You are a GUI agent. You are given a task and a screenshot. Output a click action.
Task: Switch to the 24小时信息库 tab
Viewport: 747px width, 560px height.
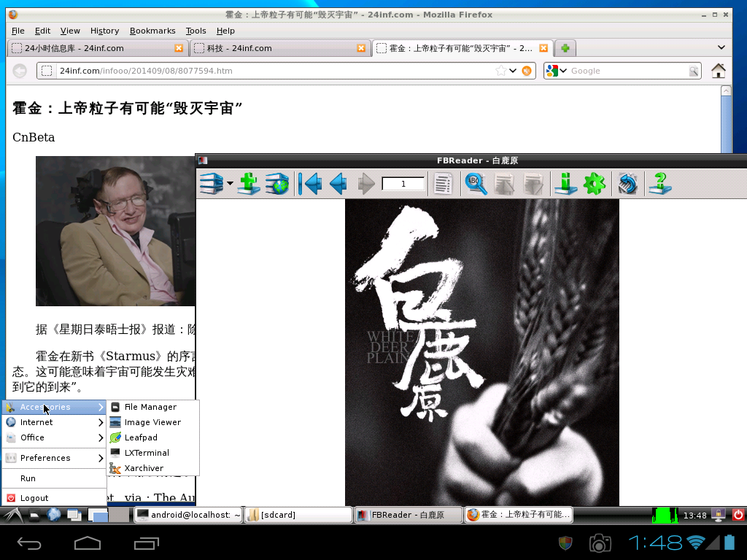pyautogui.click(x=98, y=48)
